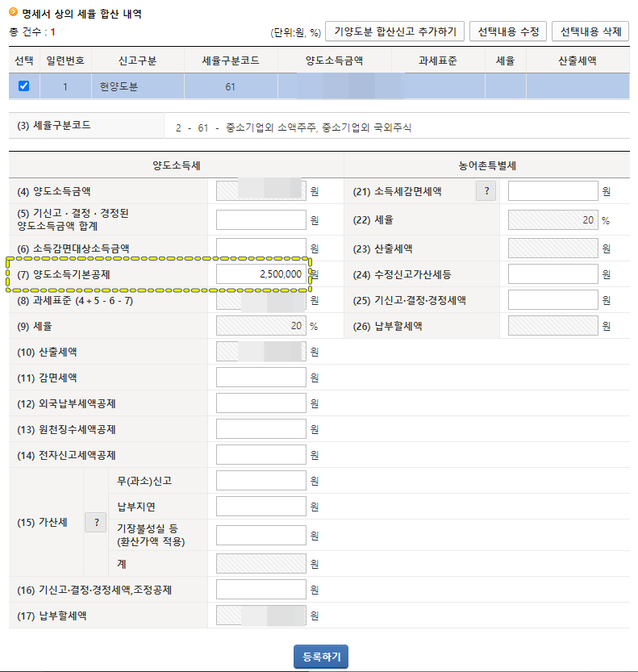Click the (26) 납부할세액 disabled field

[x=553, y=326]
